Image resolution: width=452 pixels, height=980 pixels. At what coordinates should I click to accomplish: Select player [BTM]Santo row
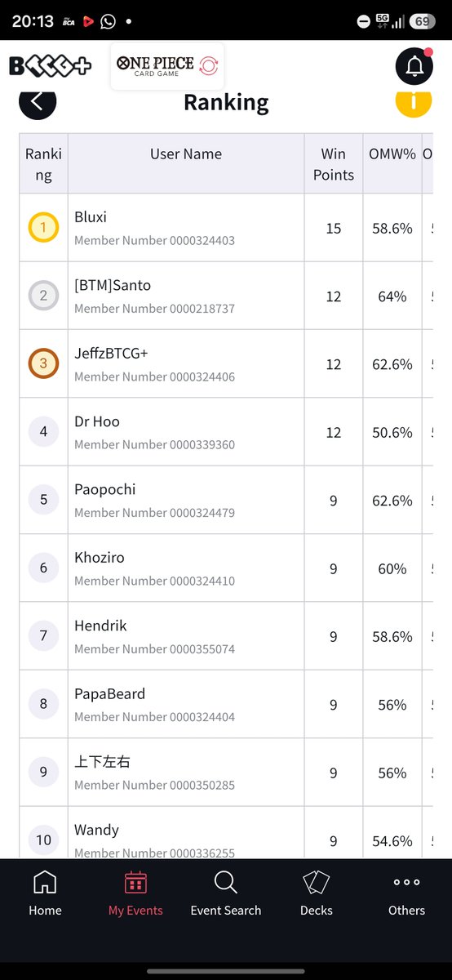click(x=226, y=296)
